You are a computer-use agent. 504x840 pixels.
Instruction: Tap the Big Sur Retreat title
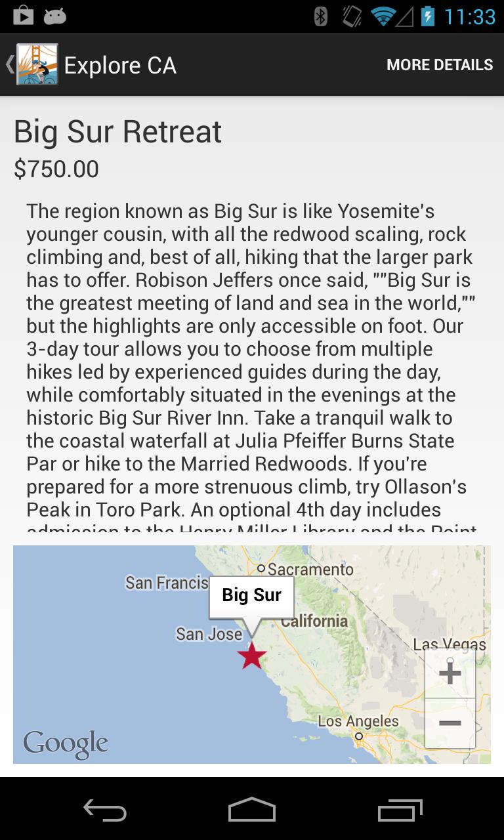pos(118,131)
